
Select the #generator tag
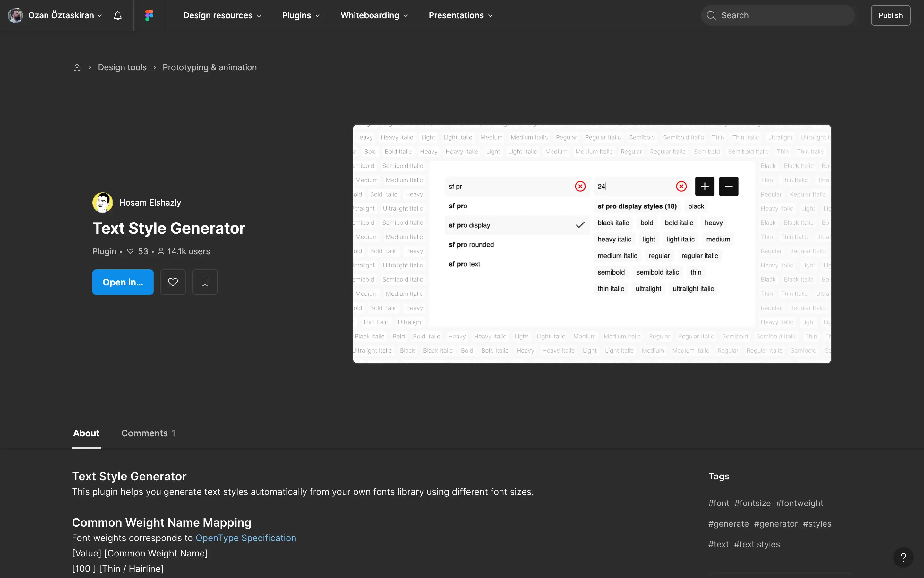click(776, 524)
